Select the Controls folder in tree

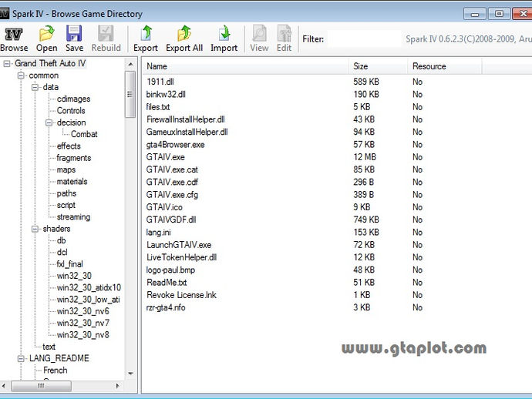tap(71, 110)
